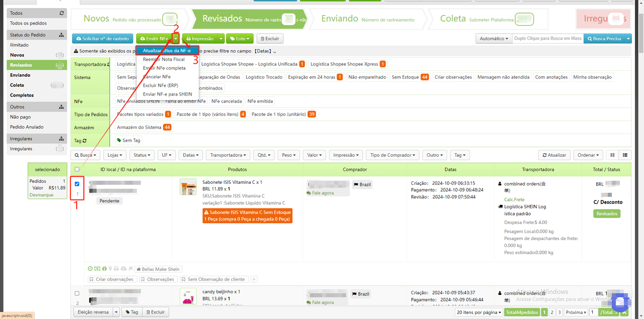Click the cloud upload icon on first order row

pyautogui.click(x=123, y=269)
